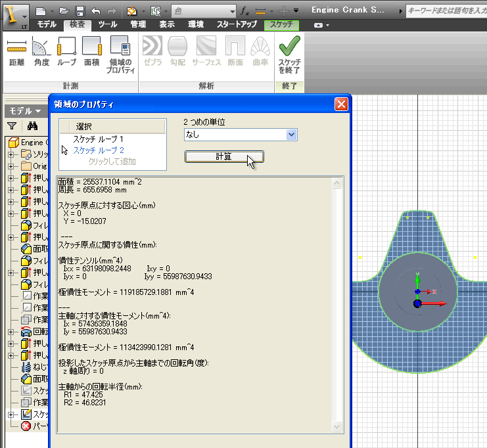487x448 pixels.
Task: Expand the Origin folder tree node
Action: pos(11,166)
